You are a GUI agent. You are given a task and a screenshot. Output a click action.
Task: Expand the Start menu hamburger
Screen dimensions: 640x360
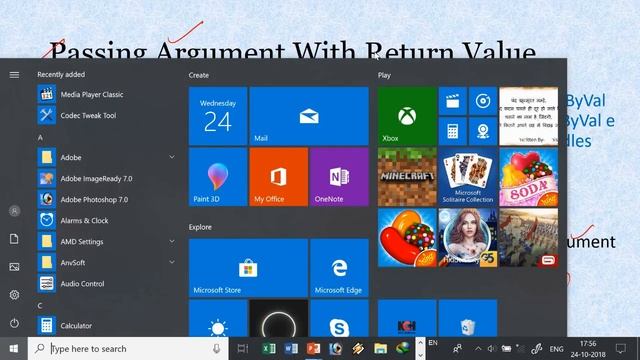(14, 75)
